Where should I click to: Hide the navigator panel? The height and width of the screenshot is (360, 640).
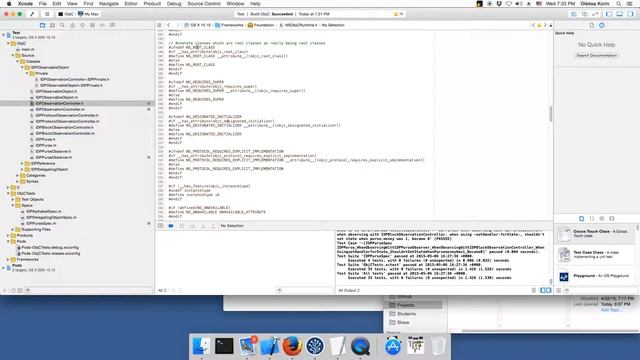tap(609, 14)
